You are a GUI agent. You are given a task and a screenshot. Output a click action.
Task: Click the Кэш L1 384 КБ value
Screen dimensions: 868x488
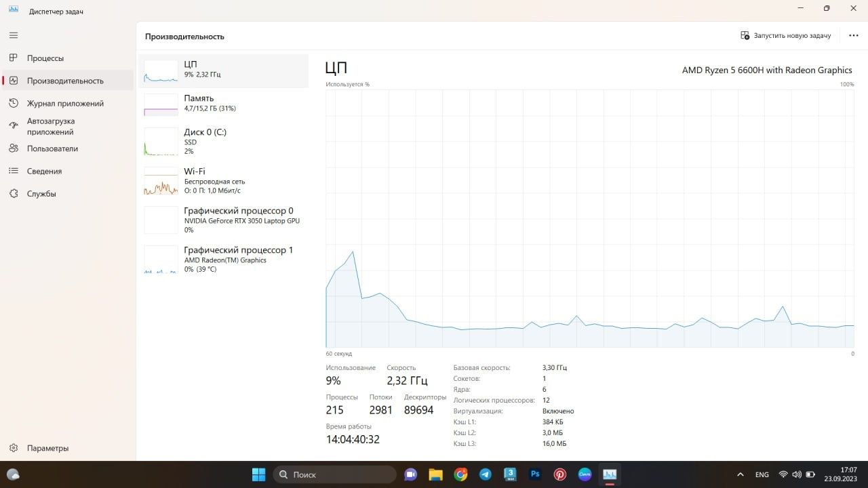tap(553, 422)
